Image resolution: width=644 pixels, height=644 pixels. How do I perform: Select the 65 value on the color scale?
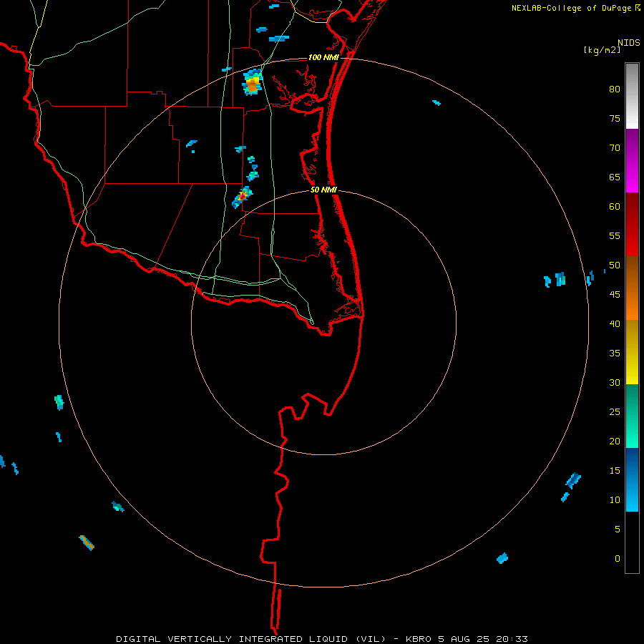click(615, 177)
